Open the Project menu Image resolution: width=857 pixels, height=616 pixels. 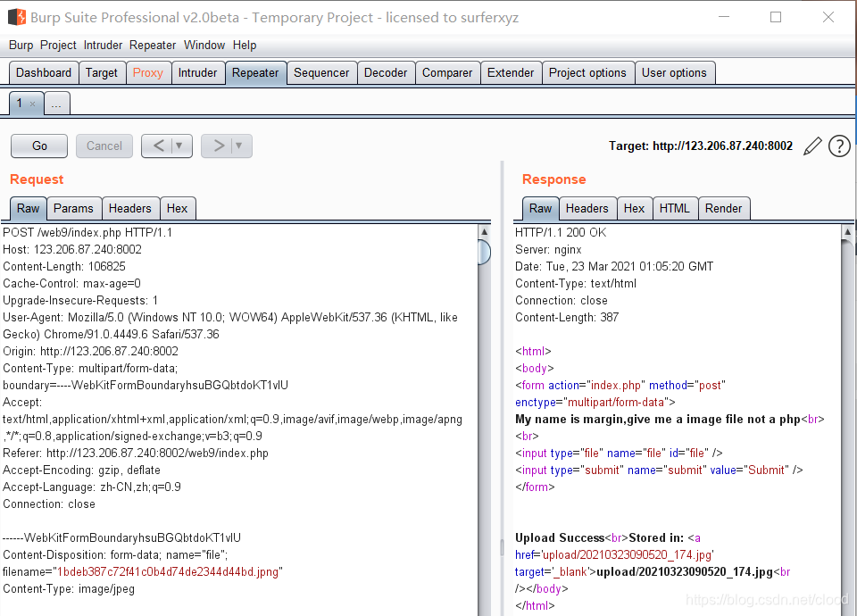click(58, 46)
